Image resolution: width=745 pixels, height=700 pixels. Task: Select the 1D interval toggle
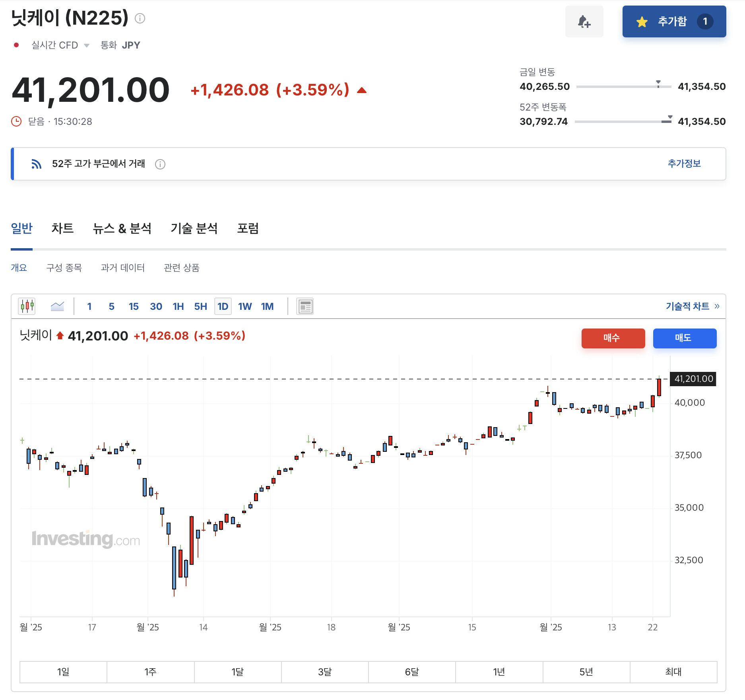point(223,307)
